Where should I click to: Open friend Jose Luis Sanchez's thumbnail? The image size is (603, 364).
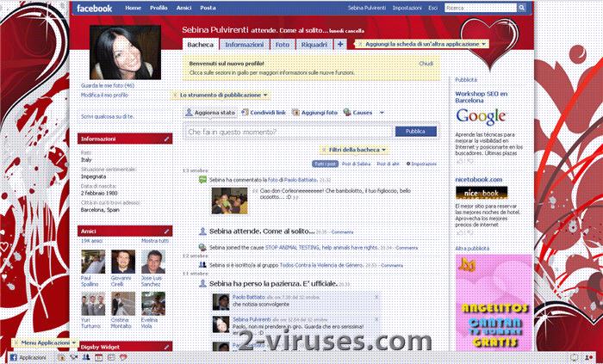click(x=153, y=262)
